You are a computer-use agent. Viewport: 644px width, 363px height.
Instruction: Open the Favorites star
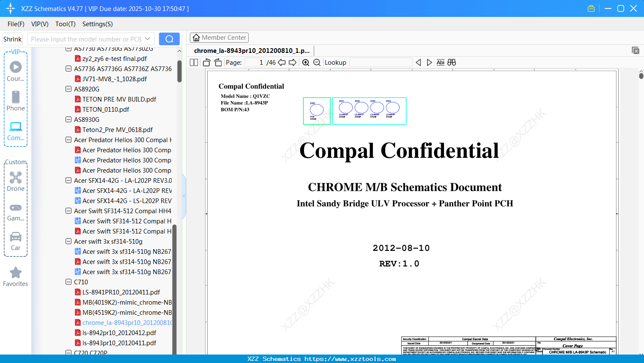(x=16, y=273)
